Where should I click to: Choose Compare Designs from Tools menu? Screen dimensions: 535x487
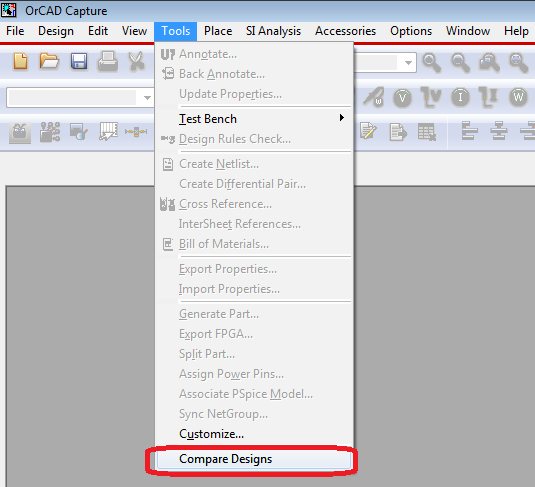254,459
